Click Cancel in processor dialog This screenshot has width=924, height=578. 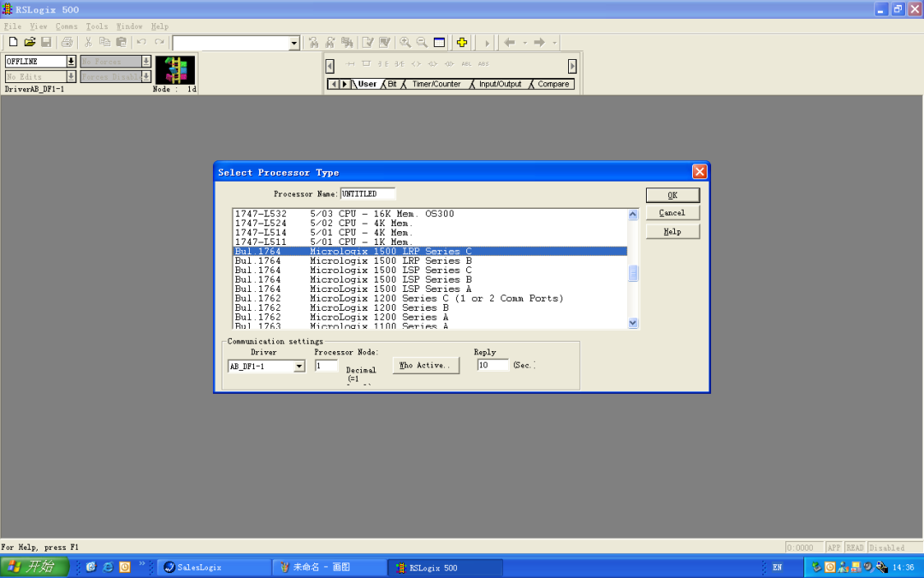point(672,213)
